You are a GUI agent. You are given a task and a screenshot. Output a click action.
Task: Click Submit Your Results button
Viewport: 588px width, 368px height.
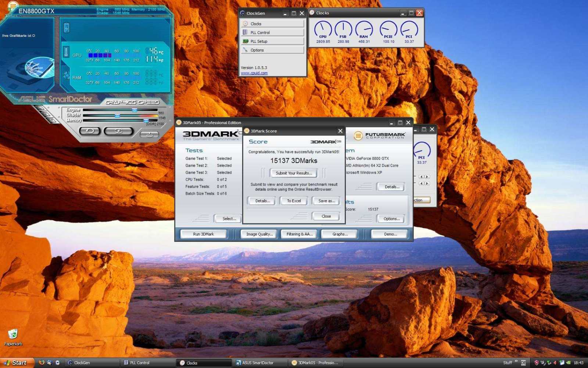(294, 173)
